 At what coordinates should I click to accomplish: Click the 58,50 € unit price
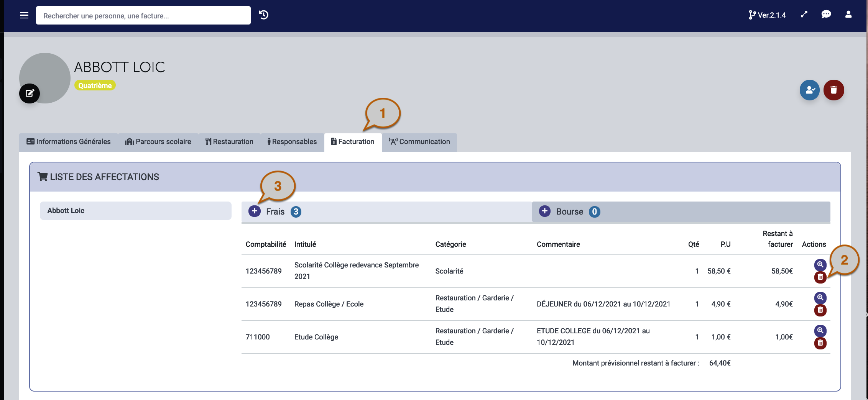(719, 271)
